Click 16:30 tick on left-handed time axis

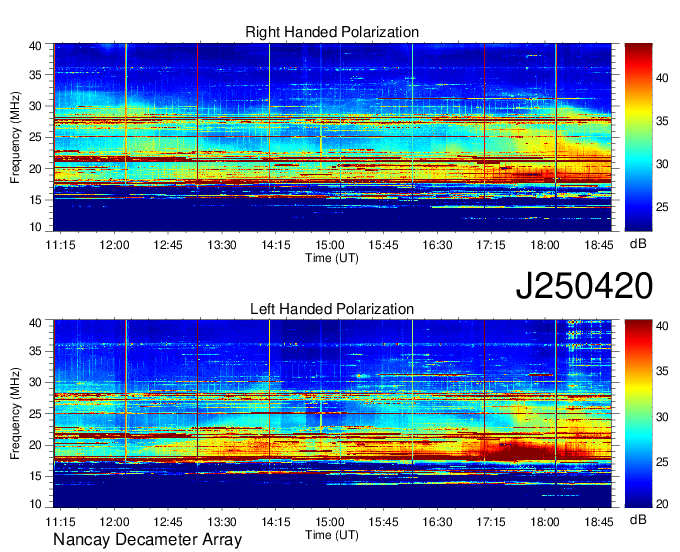pos(437,522)
